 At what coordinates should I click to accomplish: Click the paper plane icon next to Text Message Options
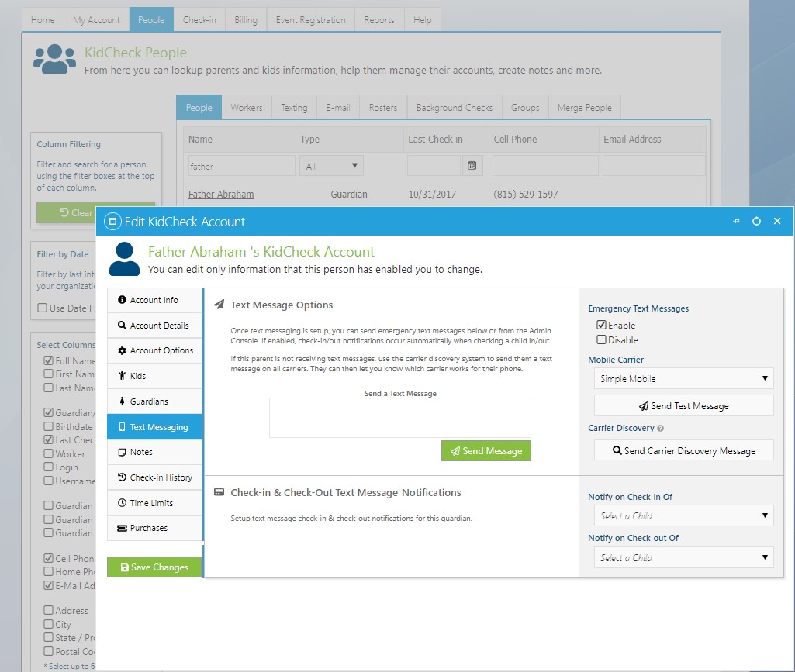219,305
